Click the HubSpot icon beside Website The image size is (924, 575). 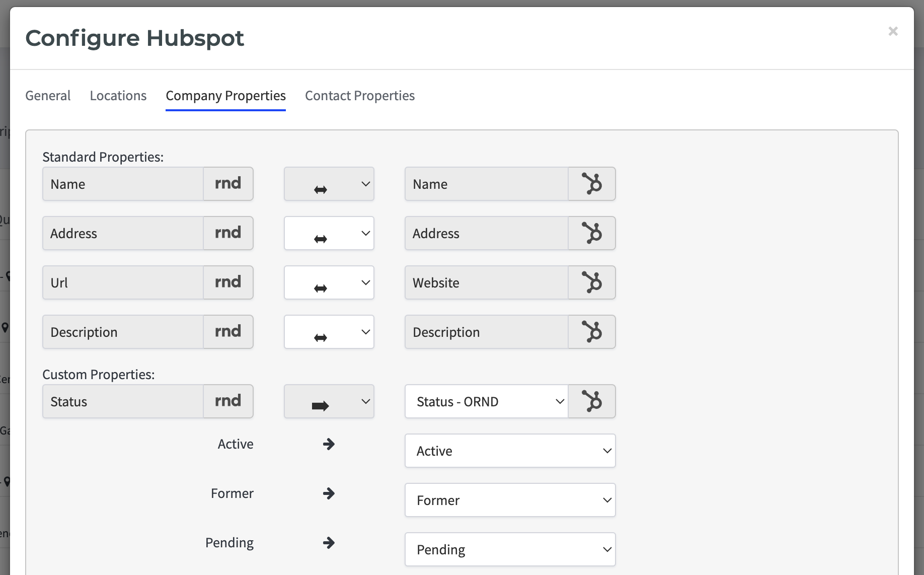coord(592,282)
